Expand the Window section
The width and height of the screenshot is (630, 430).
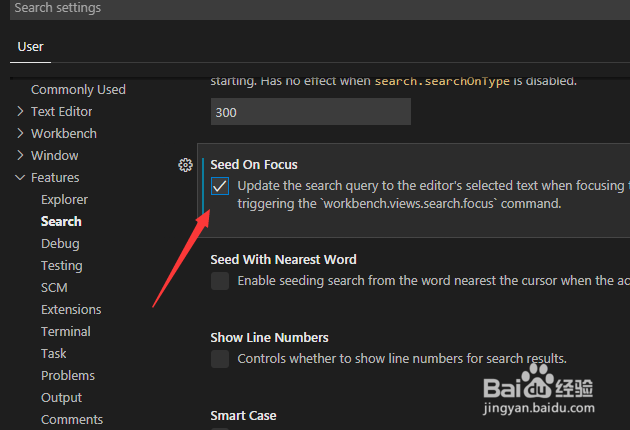click(x=20, y=156)
